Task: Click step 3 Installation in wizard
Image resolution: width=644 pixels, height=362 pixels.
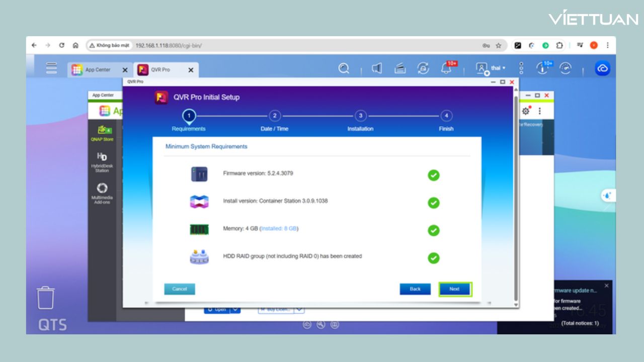Action: (360, 121)
